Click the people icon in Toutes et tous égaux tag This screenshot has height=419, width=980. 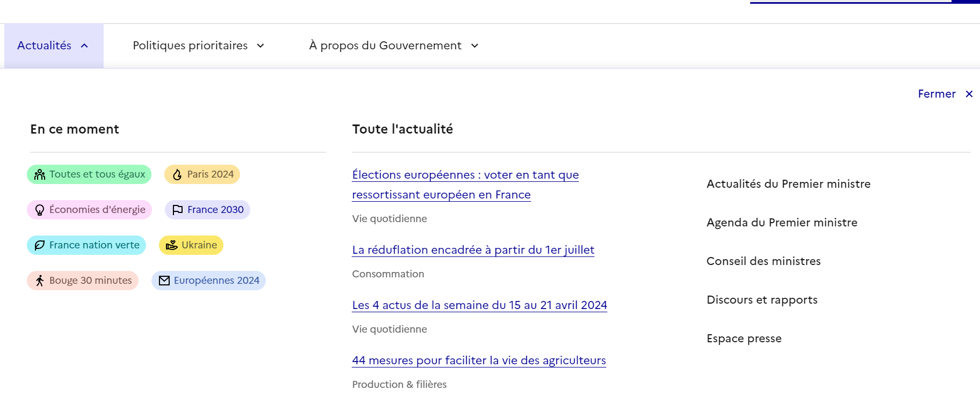tap(40, 174)
